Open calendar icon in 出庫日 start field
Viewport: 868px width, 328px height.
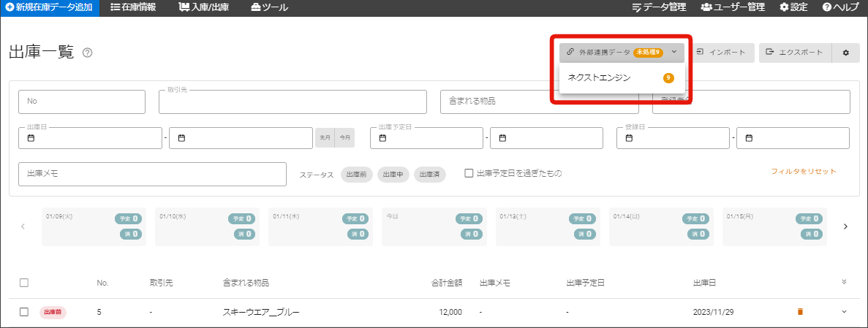click(x=31, y=138)
